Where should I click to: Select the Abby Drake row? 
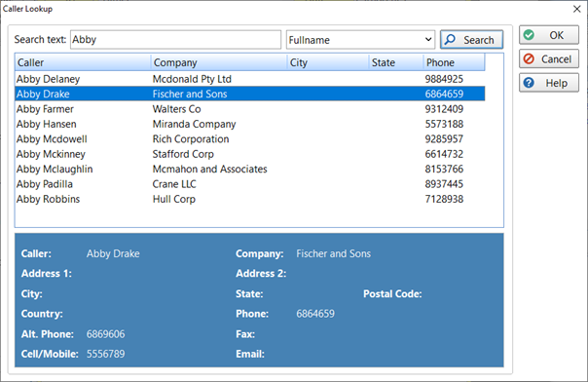pyautogui.click(x=250, y=94)
